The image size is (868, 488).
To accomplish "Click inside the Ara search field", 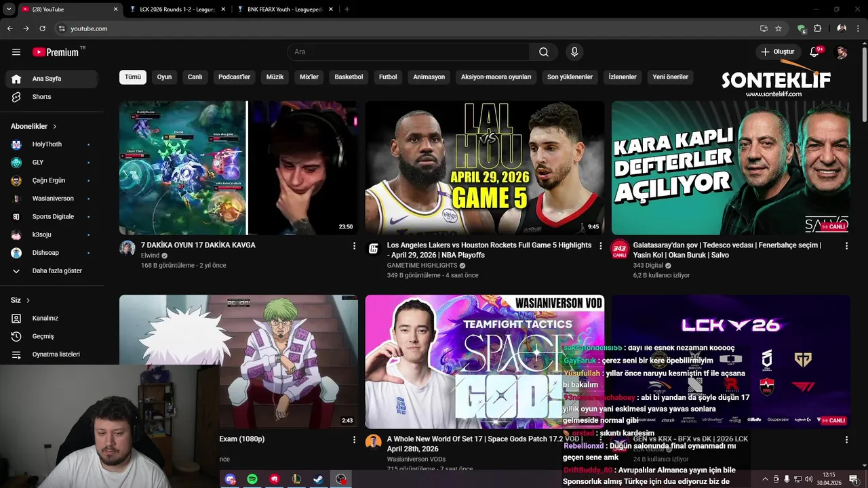I will click(409, 52).
